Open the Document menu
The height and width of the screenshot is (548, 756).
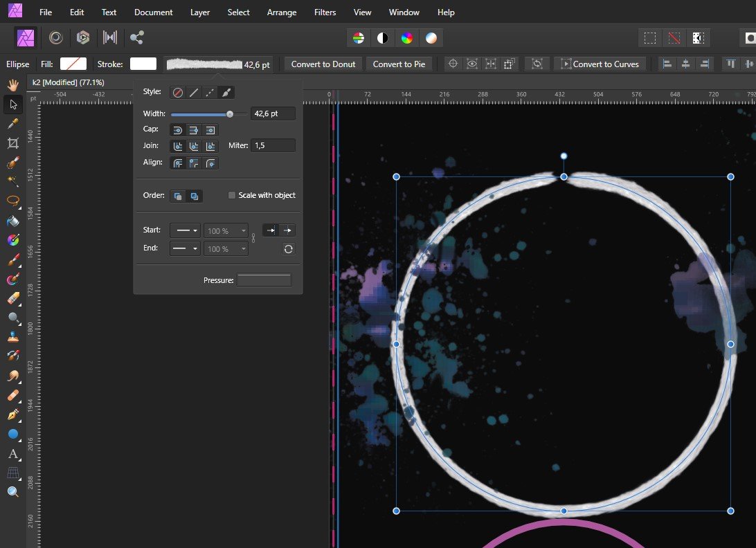[153, 12]
